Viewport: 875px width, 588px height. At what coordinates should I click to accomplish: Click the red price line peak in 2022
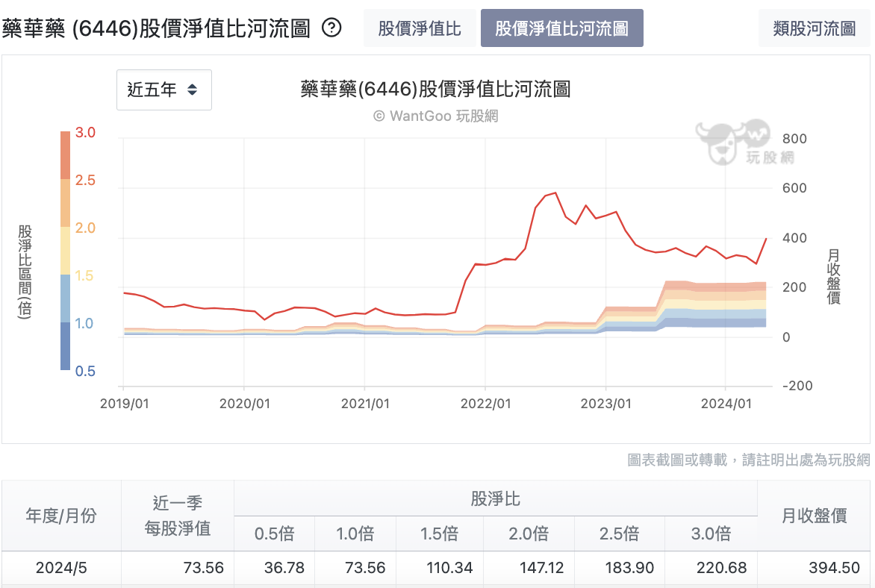tap(555, 193)
